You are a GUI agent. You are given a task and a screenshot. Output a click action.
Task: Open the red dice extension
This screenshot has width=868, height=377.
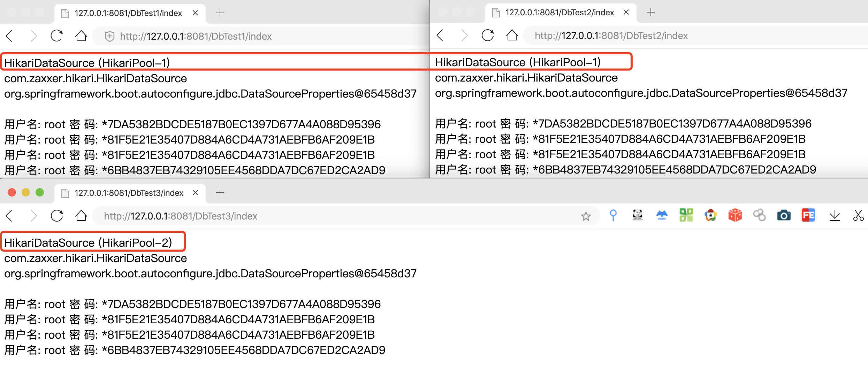click(x=735, y=215)
